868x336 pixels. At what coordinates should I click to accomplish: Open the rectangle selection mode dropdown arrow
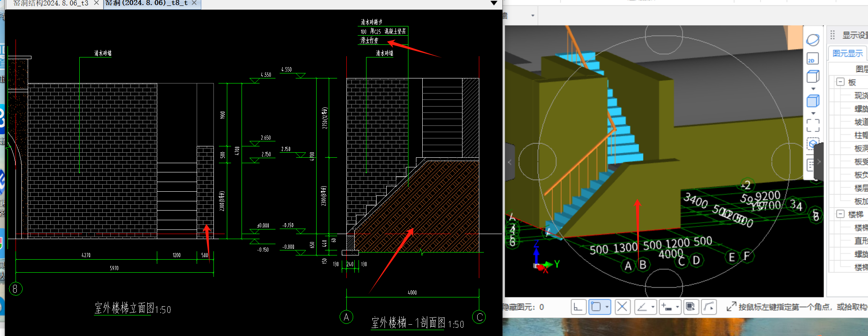pyautogui.click(x=607, y=307)
